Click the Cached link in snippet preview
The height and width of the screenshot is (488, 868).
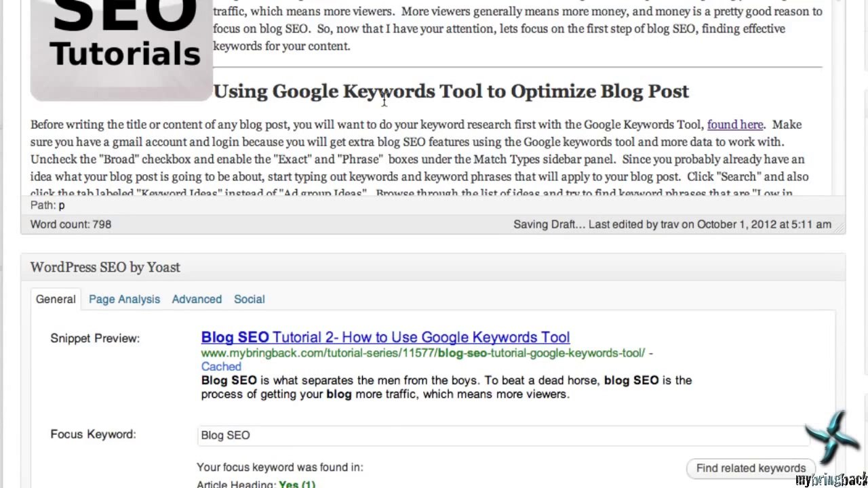pos(221,367)
